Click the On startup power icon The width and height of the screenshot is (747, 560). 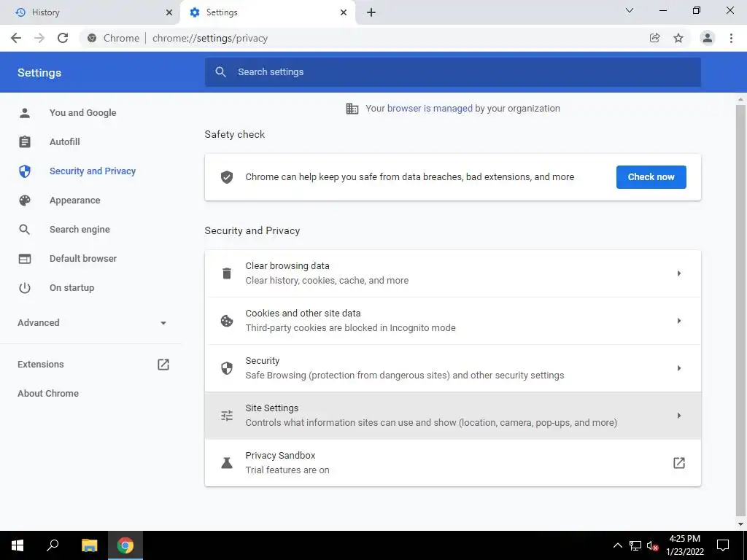[25, 287]
